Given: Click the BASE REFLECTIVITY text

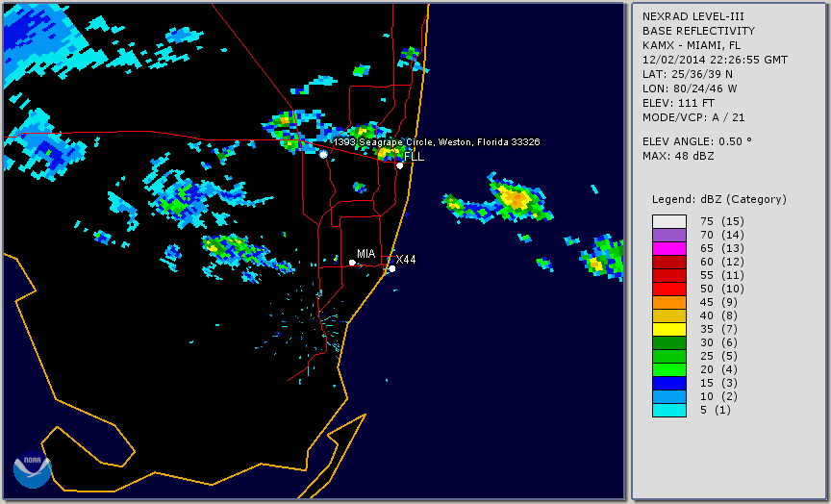Looking at the screenshot, I should (698, 32).
